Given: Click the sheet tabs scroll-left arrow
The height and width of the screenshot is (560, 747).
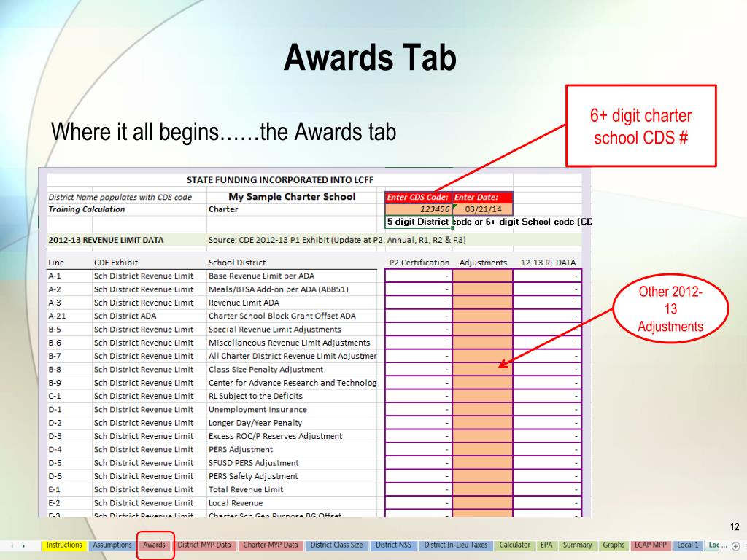Looking at the screenshot, I should point(12,546).
